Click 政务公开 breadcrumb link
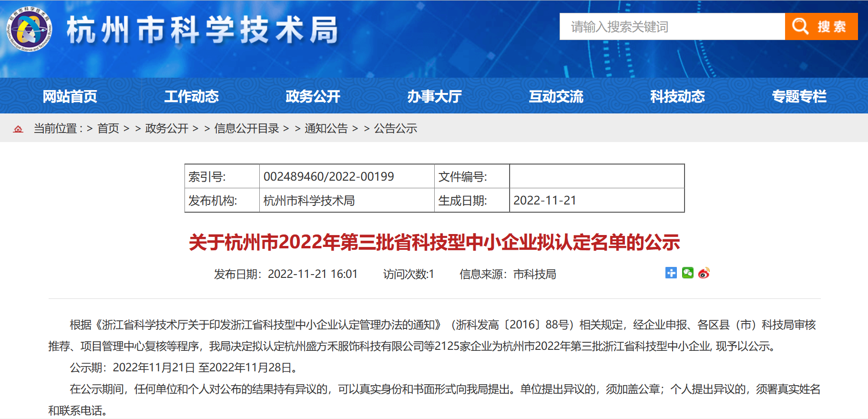Image resolution: width=868 pixels, height=419 pixels. coord(167,129)
